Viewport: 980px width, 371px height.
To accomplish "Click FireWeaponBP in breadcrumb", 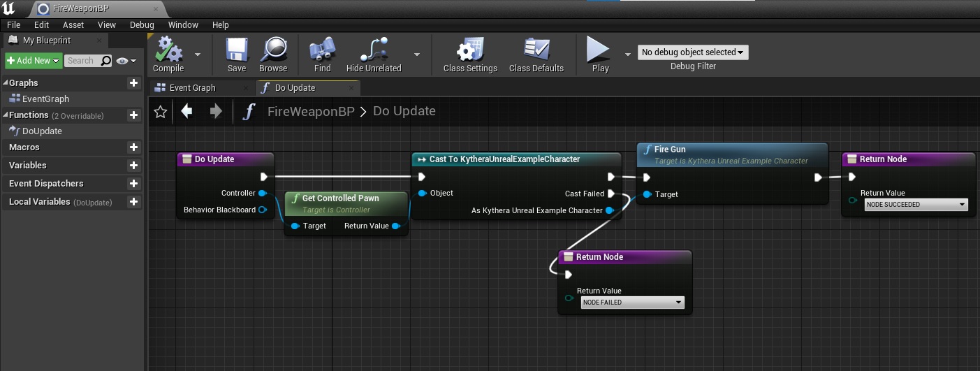I will 311,111.
